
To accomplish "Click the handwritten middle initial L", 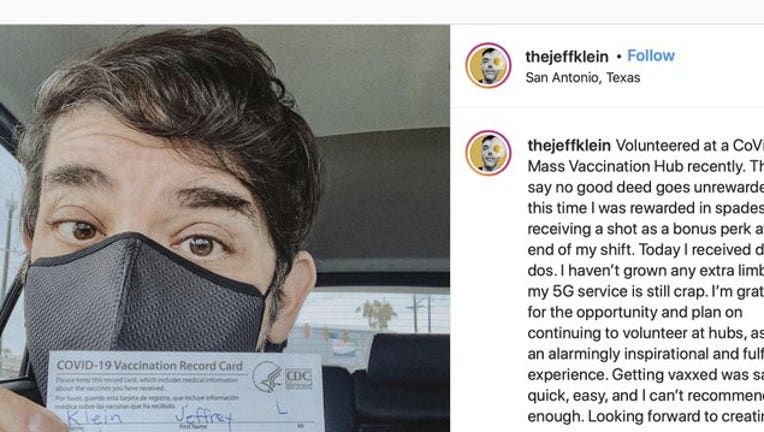I will [x=282, y=409].
